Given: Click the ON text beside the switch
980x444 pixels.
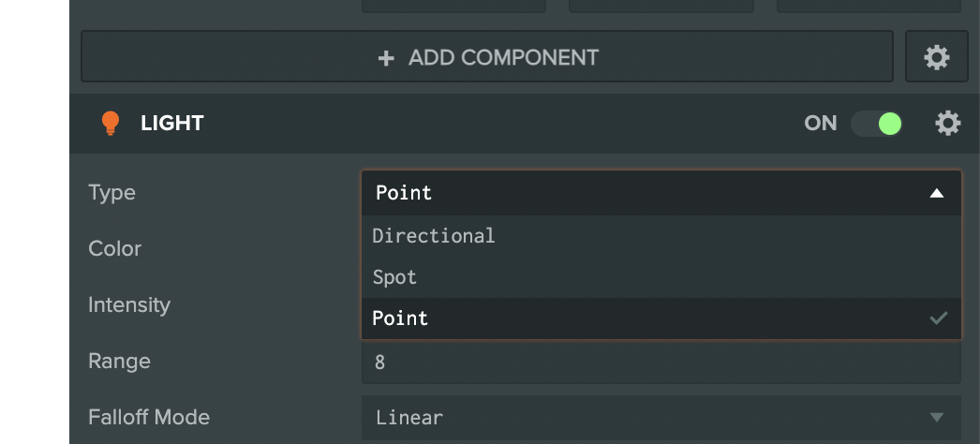Looking at the screenshot, I should 820,124.
